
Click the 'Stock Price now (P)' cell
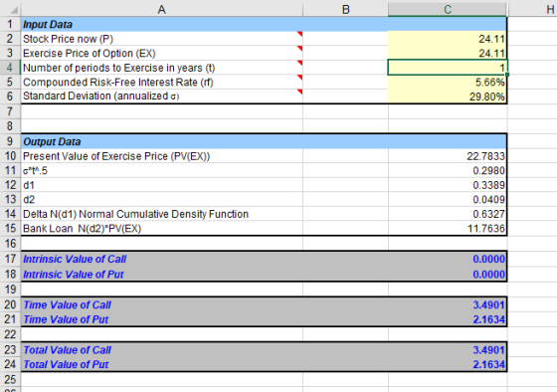click(x=161, y=39)
